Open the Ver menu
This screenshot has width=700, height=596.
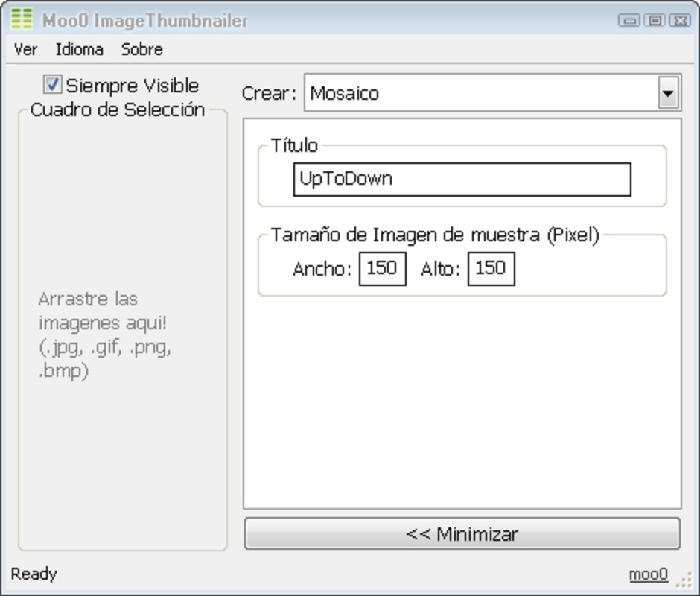(26, 49)
